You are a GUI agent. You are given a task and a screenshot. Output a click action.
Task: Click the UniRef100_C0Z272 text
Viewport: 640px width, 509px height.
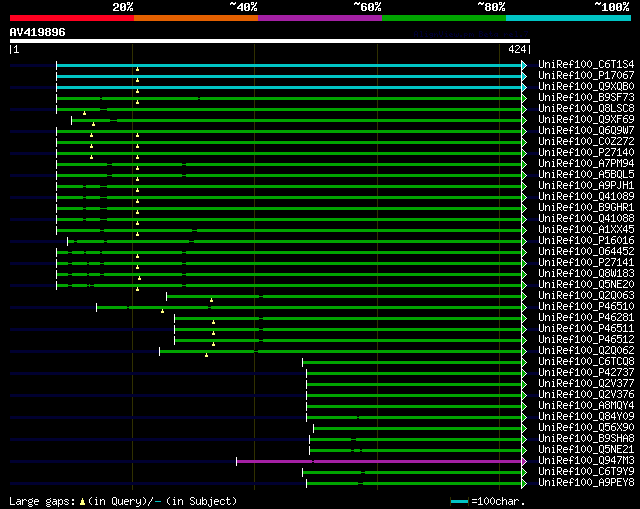(586, 142)
